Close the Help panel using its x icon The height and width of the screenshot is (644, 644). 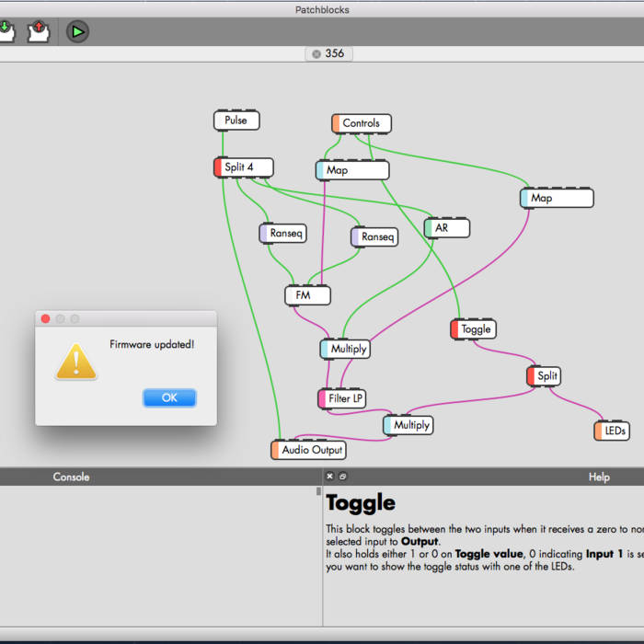[x=330, y=477]
